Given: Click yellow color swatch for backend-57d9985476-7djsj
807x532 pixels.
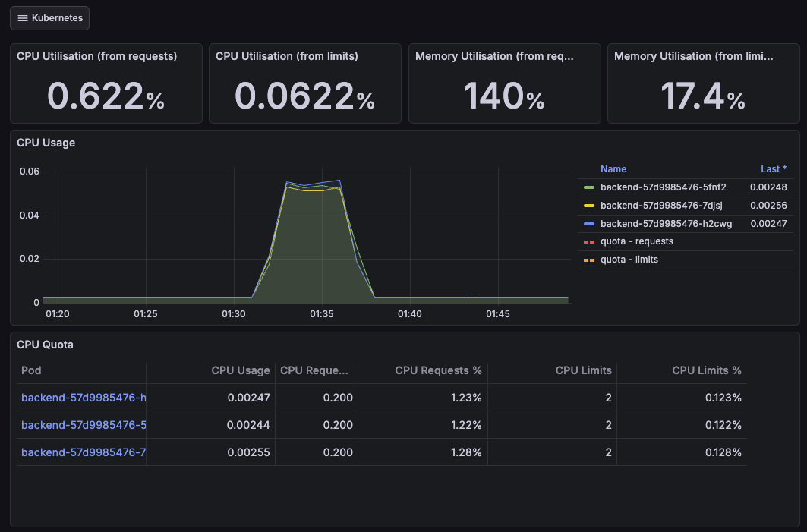Looking at the screenshot, I should click(588, 206).
